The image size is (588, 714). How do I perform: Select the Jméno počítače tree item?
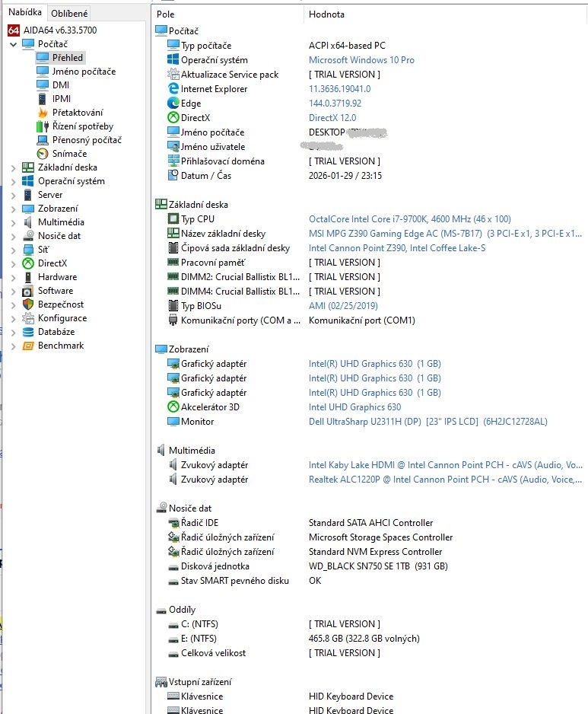point(84,72)
